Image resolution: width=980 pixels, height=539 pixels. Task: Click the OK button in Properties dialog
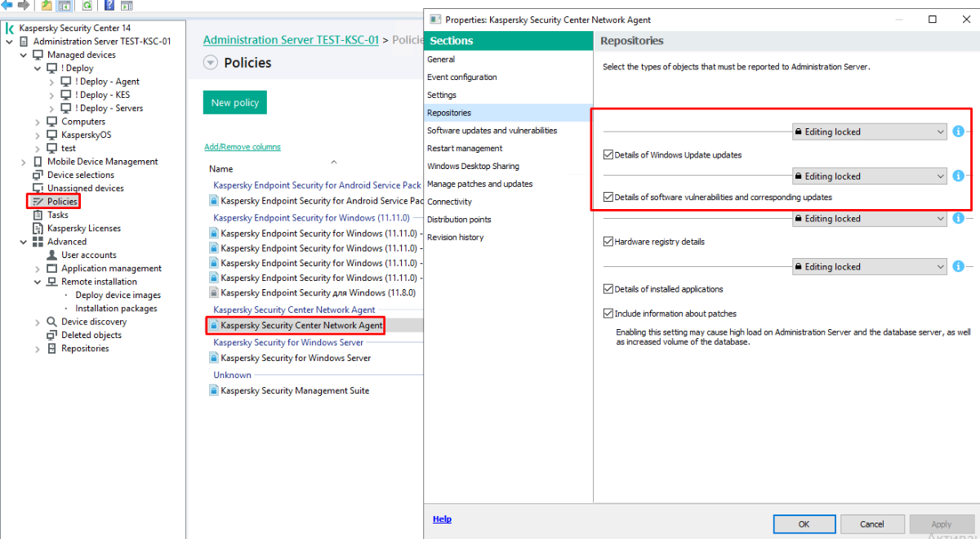point(804,524)
